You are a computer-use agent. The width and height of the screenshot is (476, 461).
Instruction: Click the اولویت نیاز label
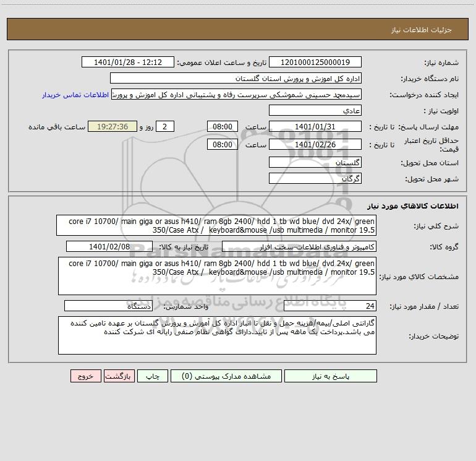point(441,111)
